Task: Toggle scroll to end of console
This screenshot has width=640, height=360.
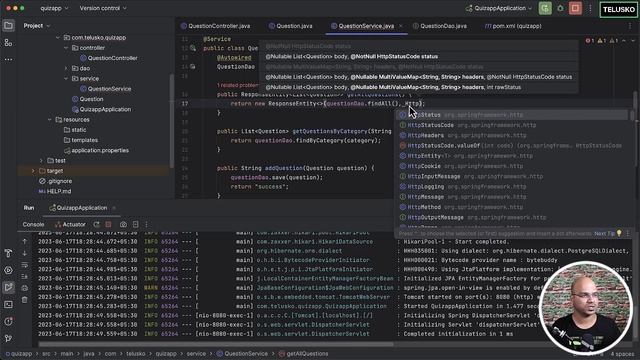Action: point(24,276)
